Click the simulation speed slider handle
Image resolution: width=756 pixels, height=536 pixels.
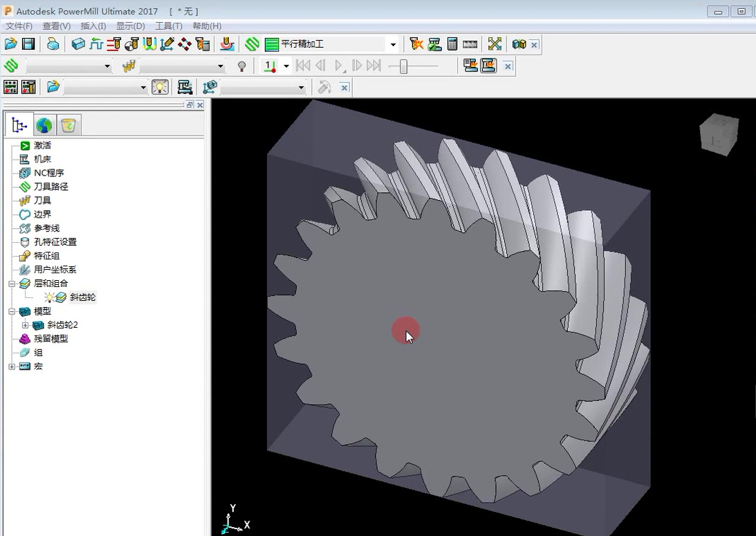pyautogui.click(x=404, y=66)
